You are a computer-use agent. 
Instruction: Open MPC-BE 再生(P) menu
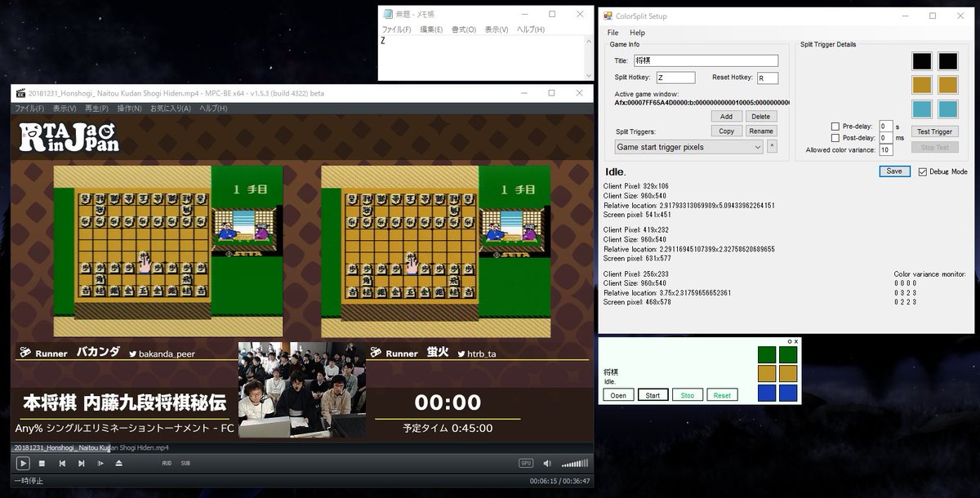97,108
